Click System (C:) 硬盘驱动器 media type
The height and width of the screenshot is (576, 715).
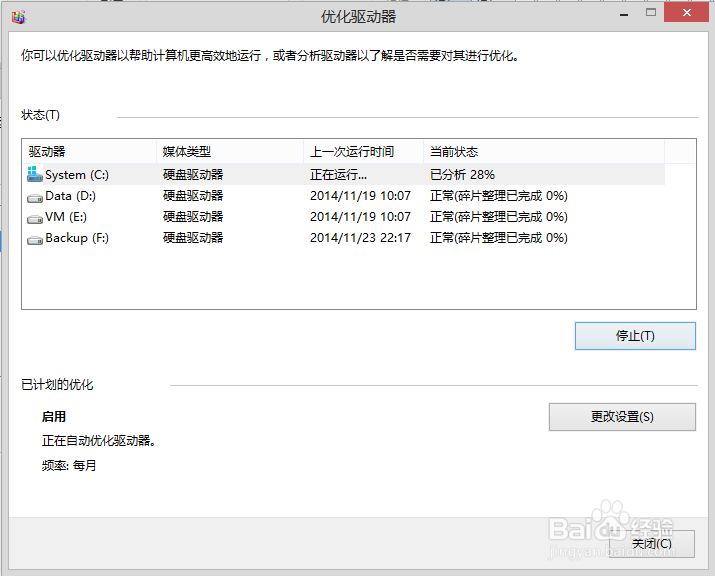[193, 175]
